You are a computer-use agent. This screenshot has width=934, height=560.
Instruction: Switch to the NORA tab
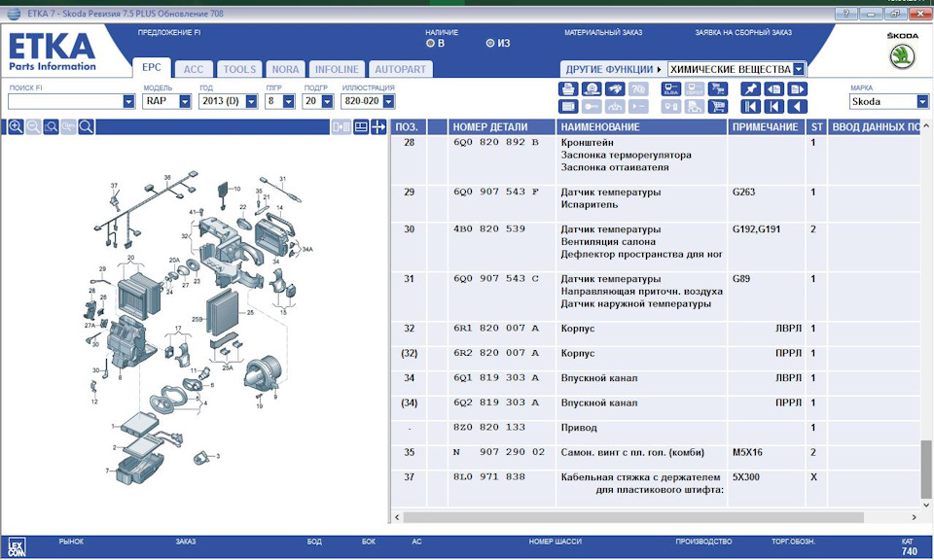[x=285, y=70]
